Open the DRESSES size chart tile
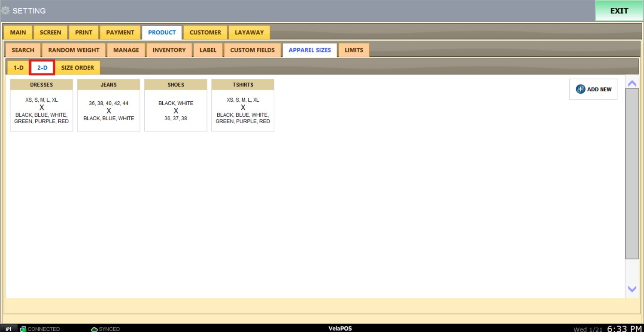The width and height of the screenshot is (644, 332). coord(42,105)
